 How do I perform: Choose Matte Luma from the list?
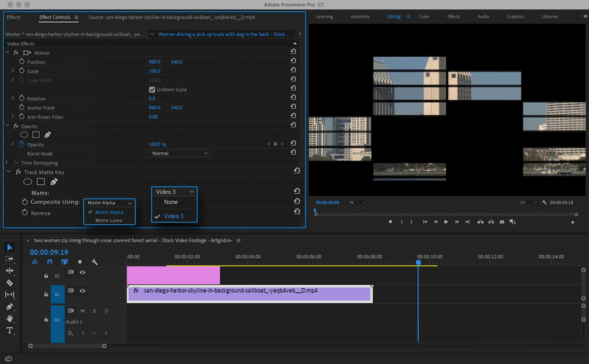point(109,220)
